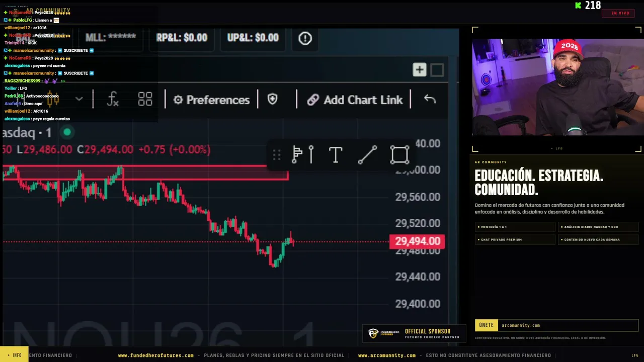
Task: Click the 29,520.00 price axis label
Action: [418, 223]
